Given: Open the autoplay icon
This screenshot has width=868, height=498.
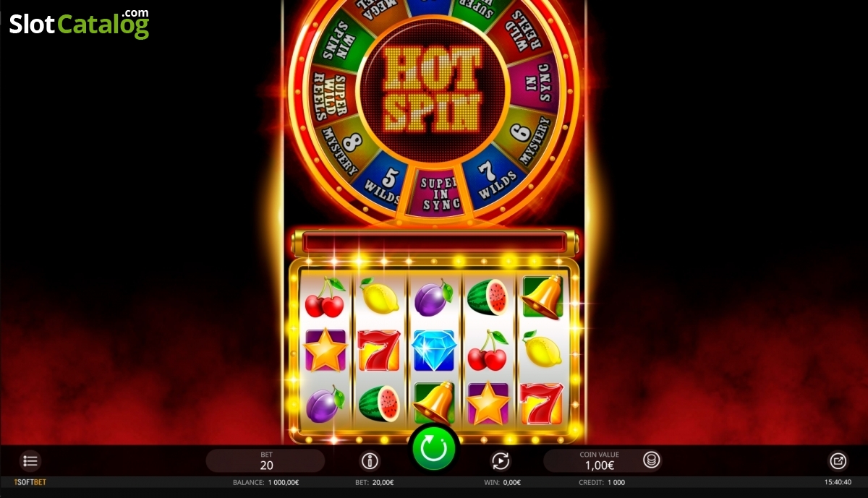Looking at the screenshot, I should click(x=500, y=460).
